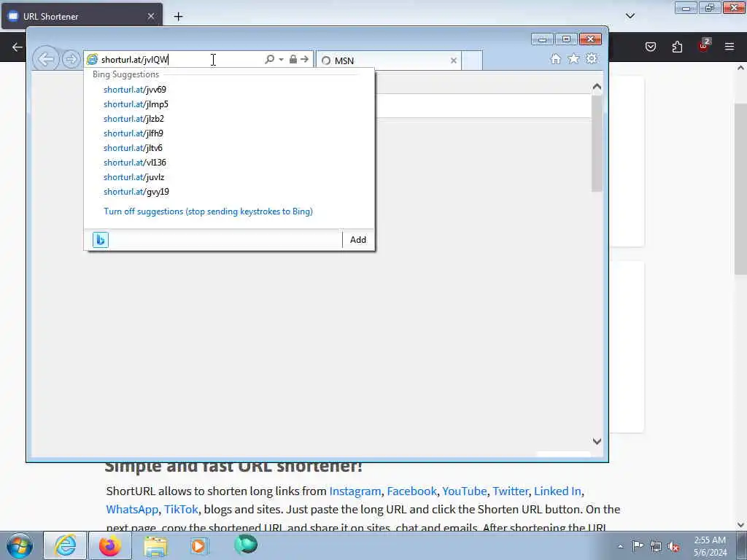Click the Internet Explorer Home icon
Viewport: 747px width, 560px height.
pos(555,58)
